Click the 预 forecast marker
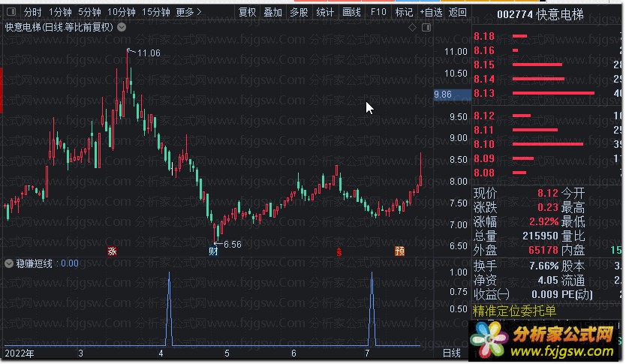The image size is (626, 364). click(x=399, y=251)
